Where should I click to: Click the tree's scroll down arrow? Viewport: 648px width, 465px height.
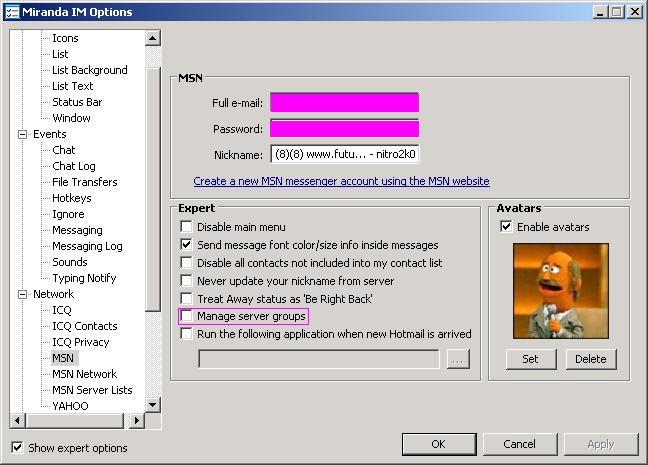pyautogui.click(x=152, y=405)
